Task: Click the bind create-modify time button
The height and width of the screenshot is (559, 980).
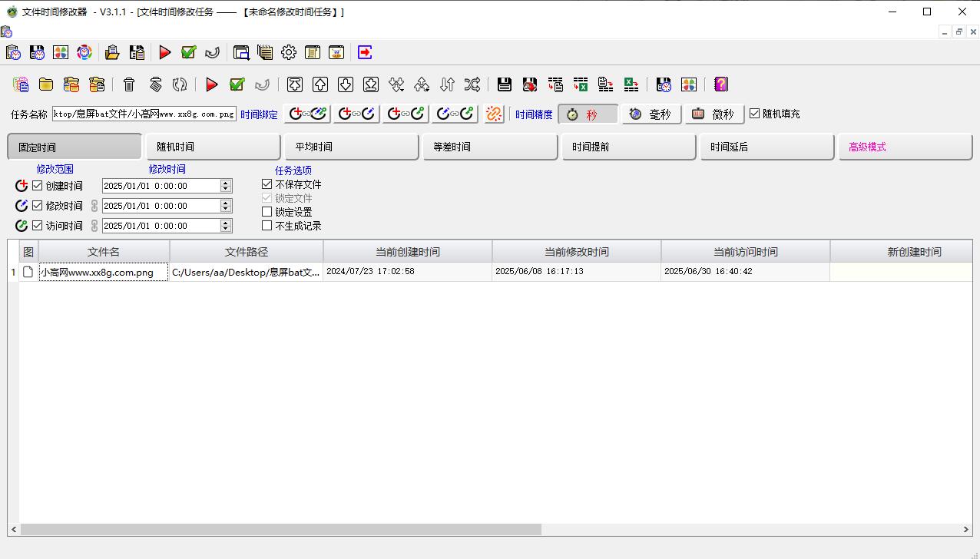Action: point(356,114)
